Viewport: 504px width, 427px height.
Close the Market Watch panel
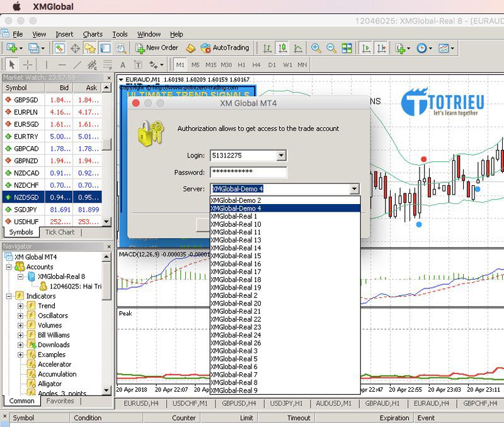109,77
